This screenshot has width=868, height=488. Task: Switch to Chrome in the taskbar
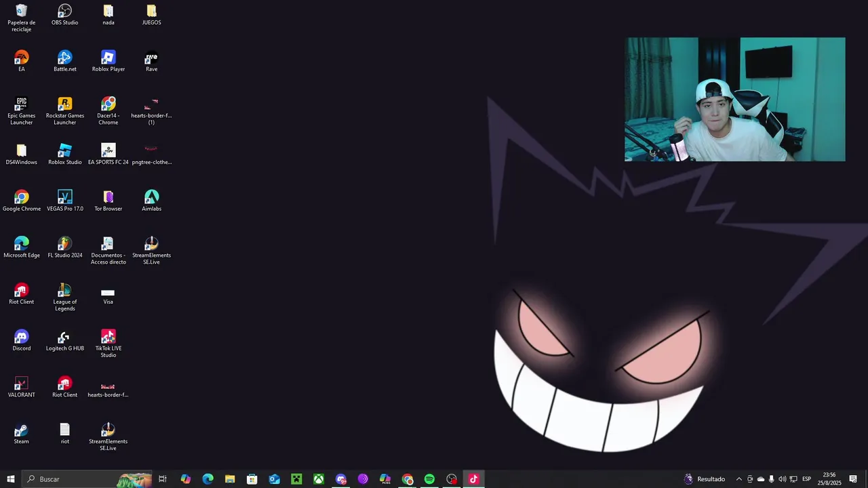point(408,479)
